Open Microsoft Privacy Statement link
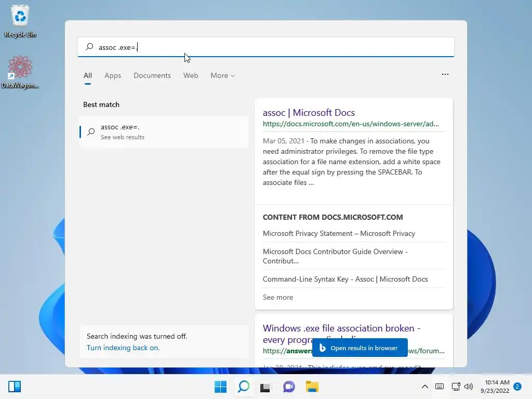Screen dimensions: 532x399 [339, 233]
